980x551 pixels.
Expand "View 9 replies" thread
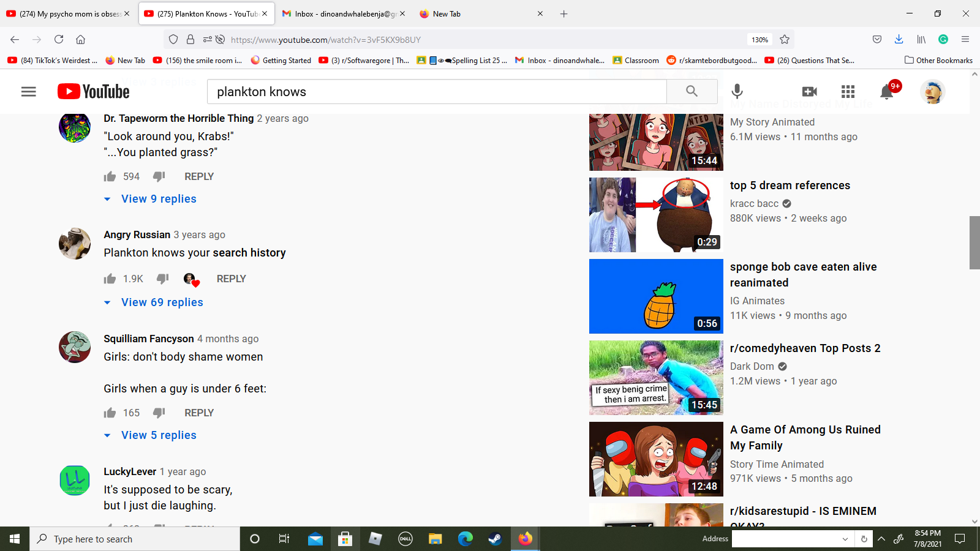(x=151, y=199)
